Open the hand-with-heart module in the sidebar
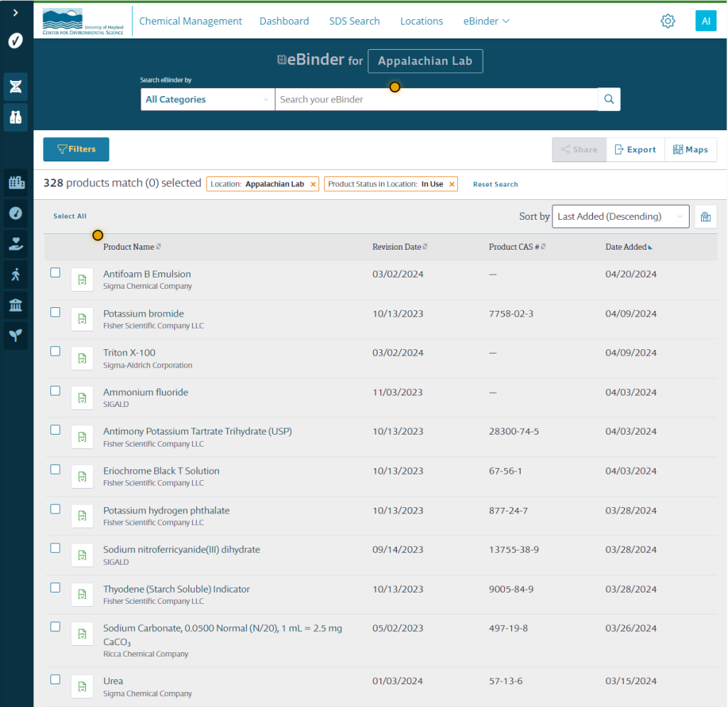The image size is (728, 707). pyautogui.click(x=16, y=244)
